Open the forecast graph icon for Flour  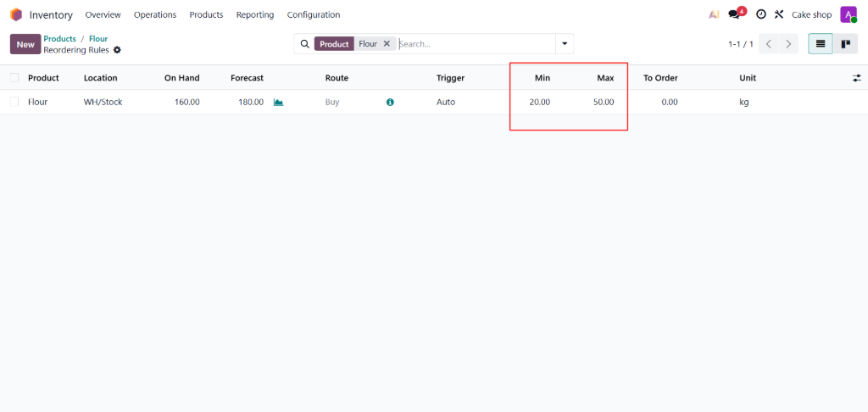click(x=278, y=103)
